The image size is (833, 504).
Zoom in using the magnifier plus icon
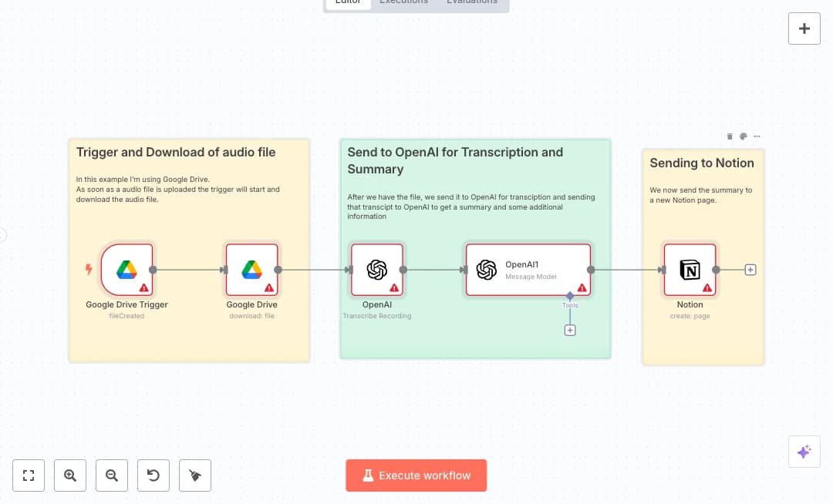70,475
